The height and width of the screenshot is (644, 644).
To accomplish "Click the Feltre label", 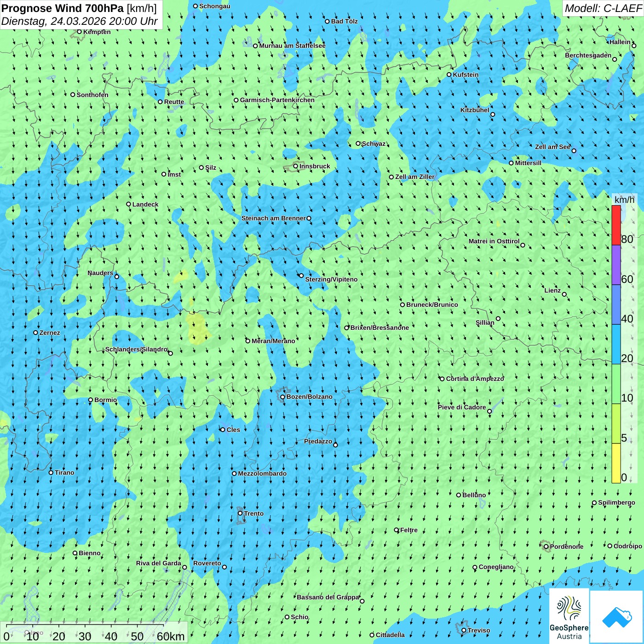I will [409, 530].
